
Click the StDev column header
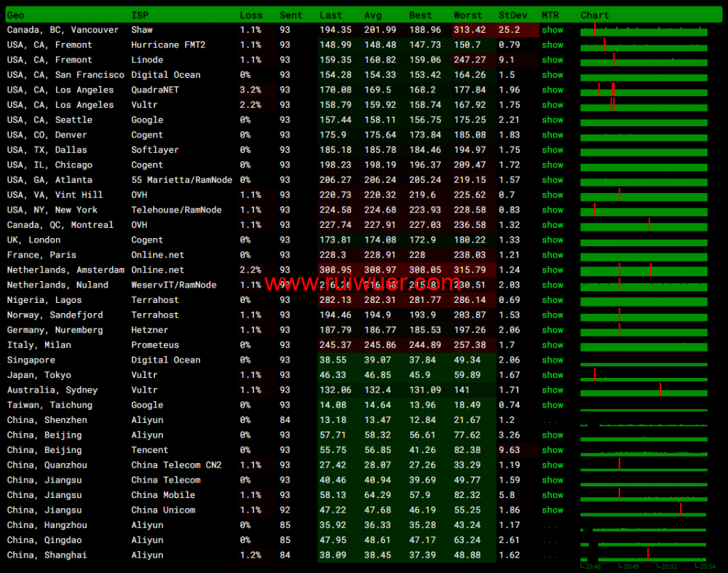[x=509, y=15]
